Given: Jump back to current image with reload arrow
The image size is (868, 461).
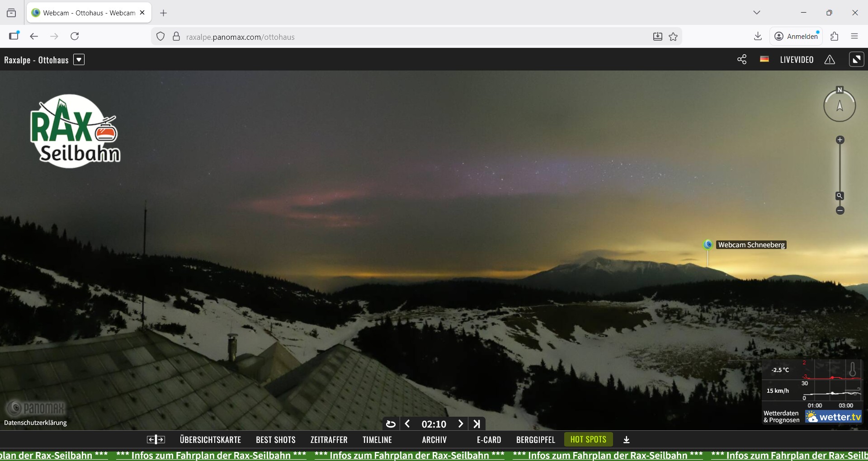Looking at the screenshot, I should [x=391, y=424].
